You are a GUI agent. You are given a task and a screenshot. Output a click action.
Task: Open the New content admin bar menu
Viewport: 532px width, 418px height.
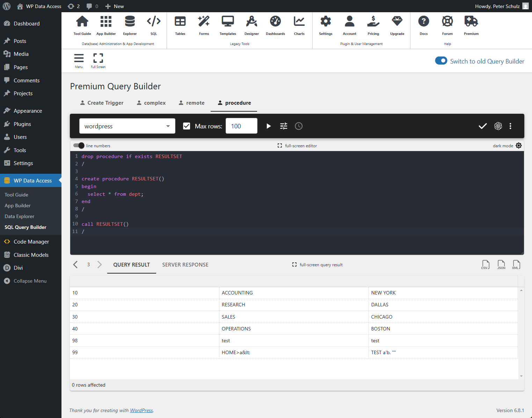(115, 6)
